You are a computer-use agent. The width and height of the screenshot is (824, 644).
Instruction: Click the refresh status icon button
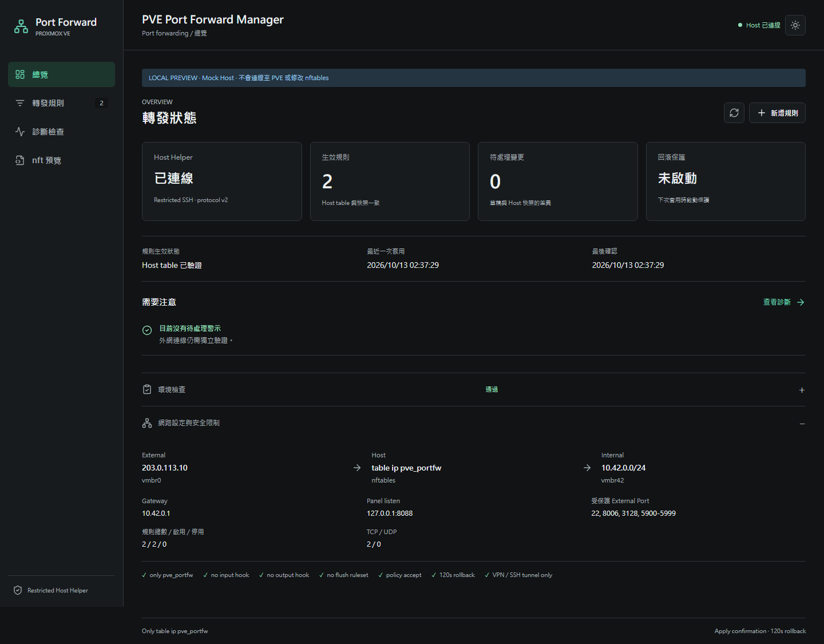[x=734, y=113]
